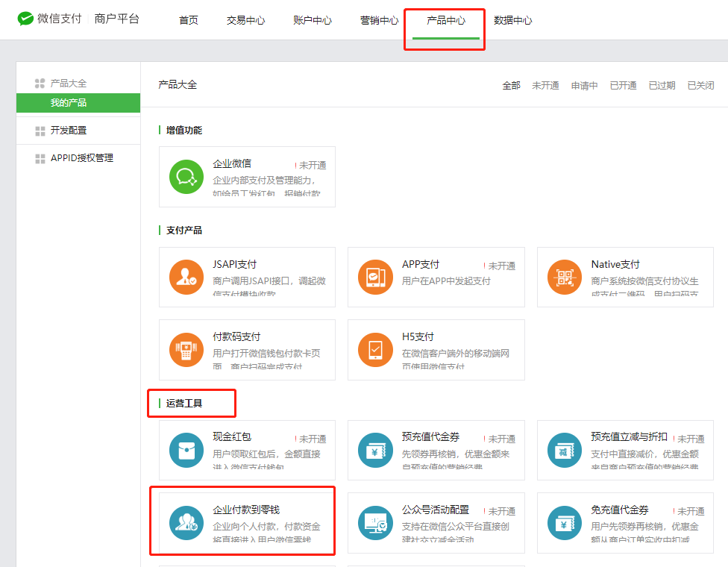The image size is (728, 567).
Task: Click the 现金红包 envelope icon
Action: [186, 450]
